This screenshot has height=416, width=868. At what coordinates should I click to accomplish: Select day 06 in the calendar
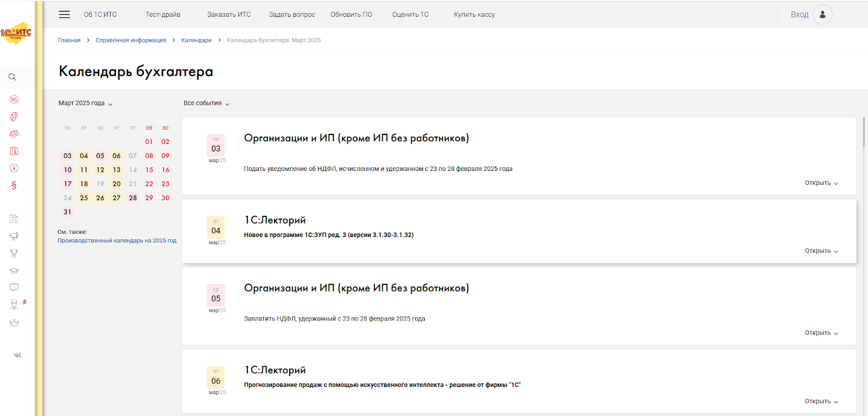point(117,156)
